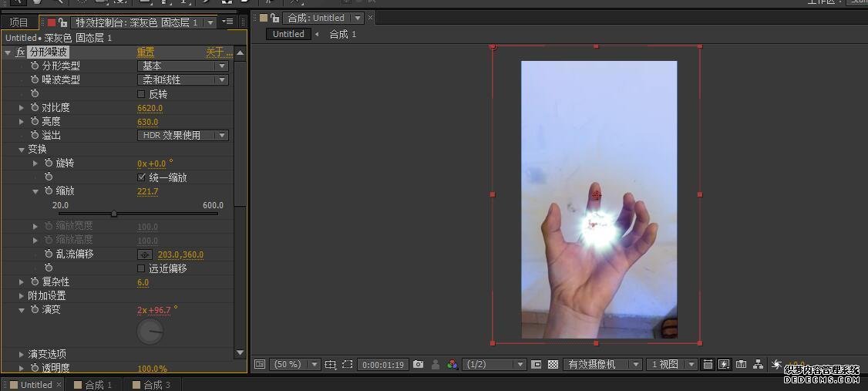Toggle the 亮度 stopwatch keyframe
This screenshot has height=391, width=868.
click(x=35, y=121)
